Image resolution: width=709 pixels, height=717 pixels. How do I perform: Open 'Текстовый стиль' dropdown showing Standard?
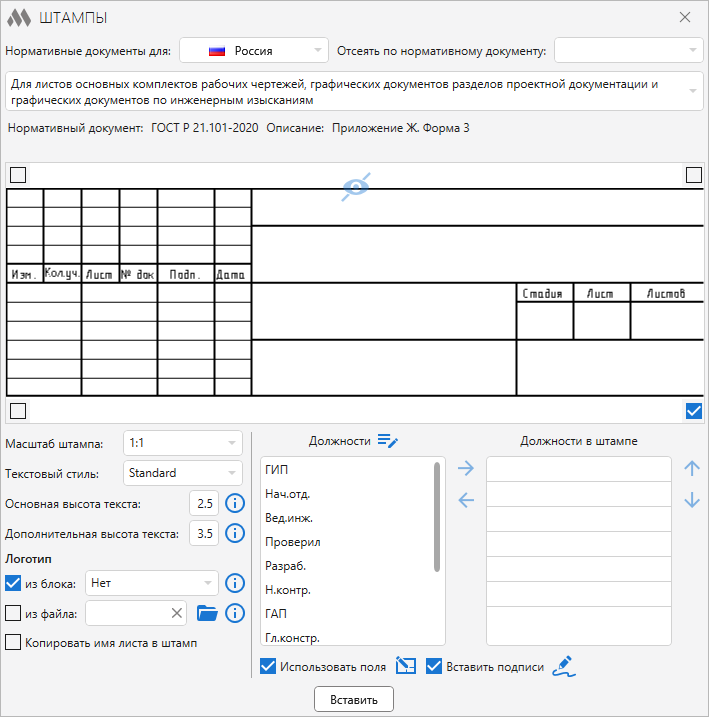point(182,473)
